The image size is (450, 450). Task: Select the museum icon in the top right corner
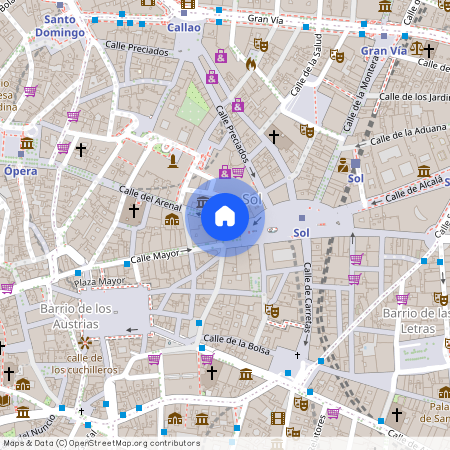coord(385,7)
